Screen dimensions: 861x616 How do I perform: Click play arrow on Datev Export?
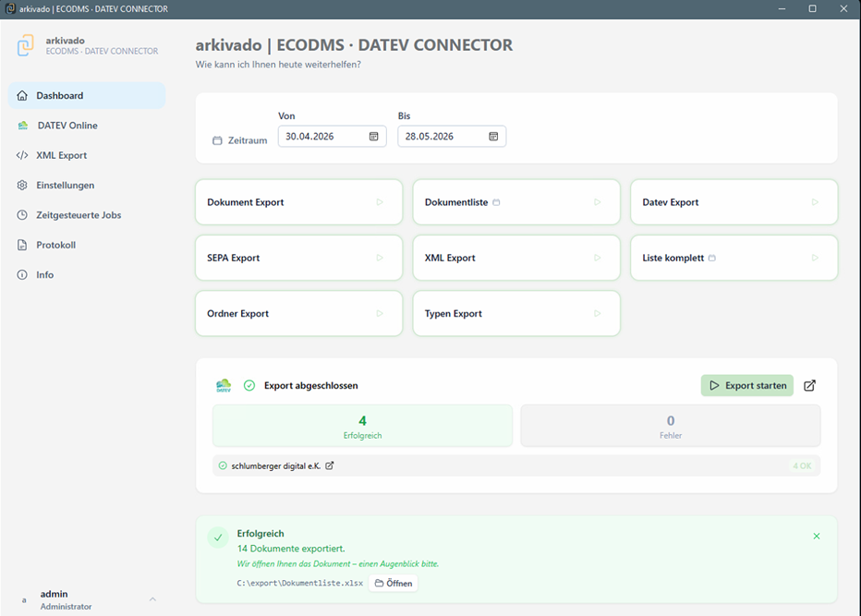[x=816, y=202]
